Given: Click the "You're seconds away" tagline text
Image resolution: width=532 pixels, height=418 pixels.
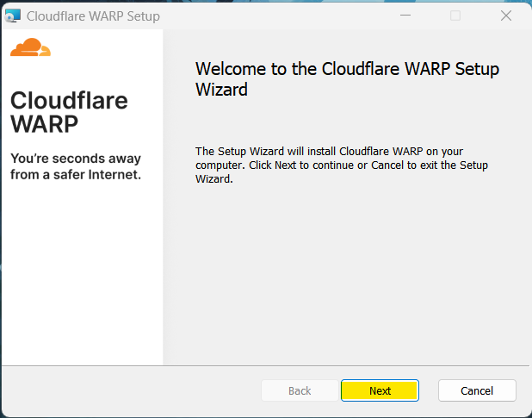Looking at the screenshot, I should coord(76,159).
